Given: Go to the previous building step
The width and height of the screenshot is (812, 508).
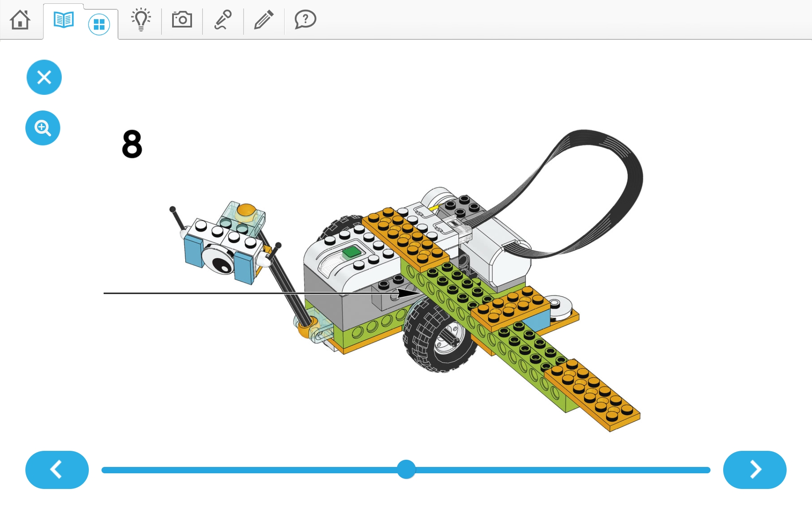Looking at the screenshot, I should pyautogui.click(x=57, y=469).
